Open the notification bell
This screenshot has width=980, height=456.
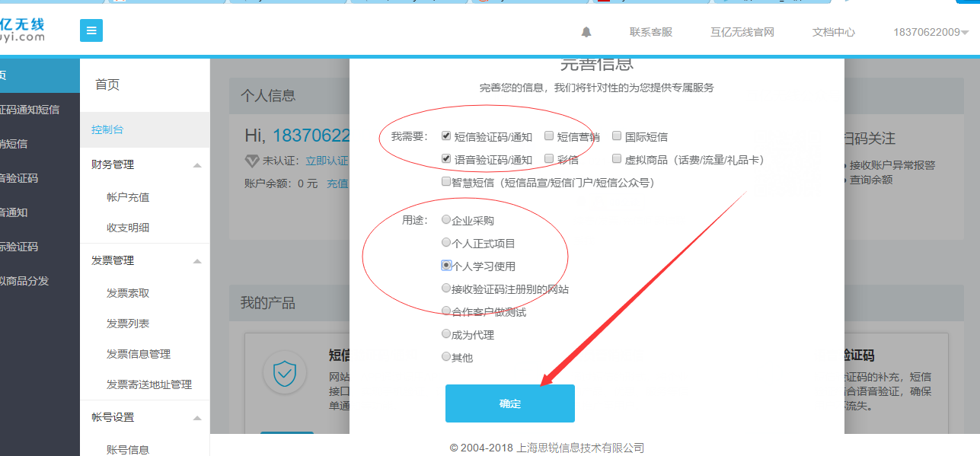point(586,32)
